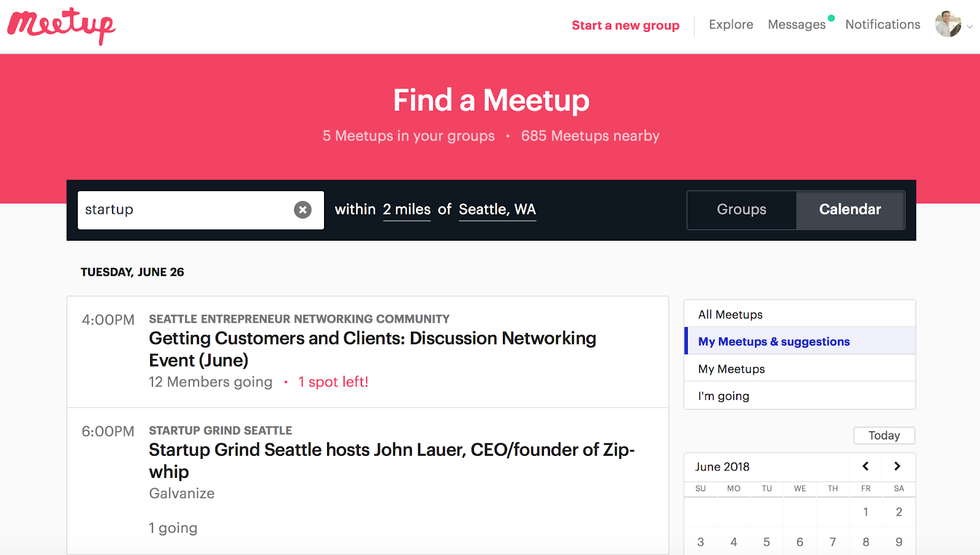Select the I'm going filter
The width and height of the screenshot is (980, 555).
723,396
